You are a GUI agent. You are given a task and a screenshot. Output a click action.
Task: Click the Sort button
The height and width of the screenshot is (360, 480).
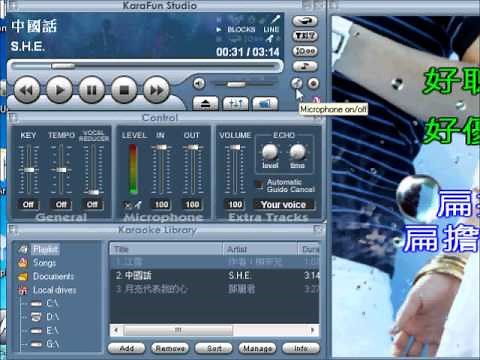tap(214, 348)
